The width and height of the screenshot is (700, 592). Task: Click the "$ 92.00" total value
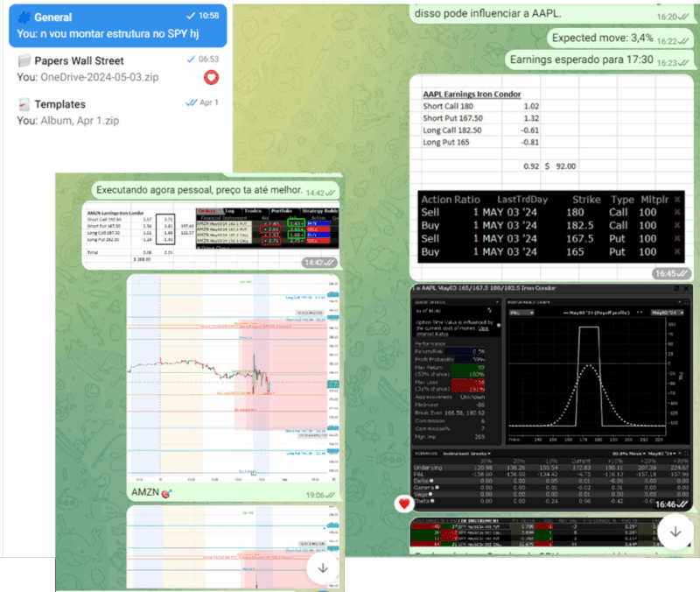point(560,166)
